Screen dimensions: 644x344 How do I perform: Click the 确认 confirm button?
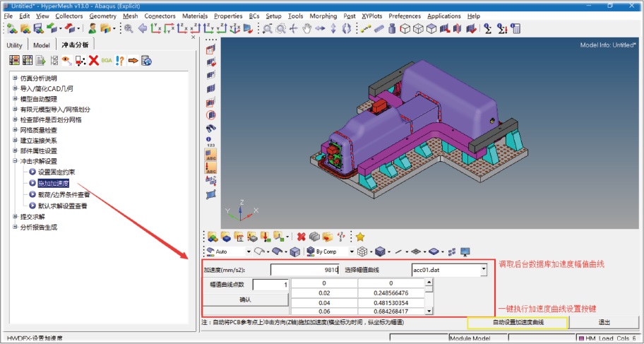pyautogui.click(x=245, y=299)
